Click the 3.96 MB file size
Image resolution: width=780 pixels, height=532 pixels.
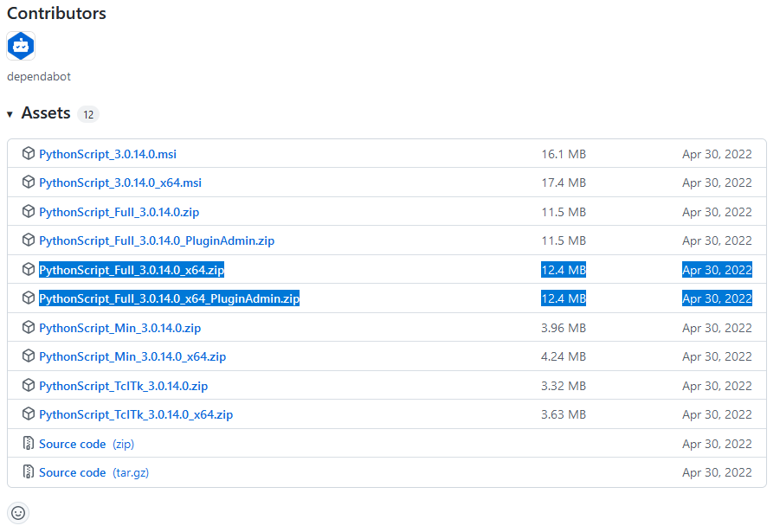point(564,328)
